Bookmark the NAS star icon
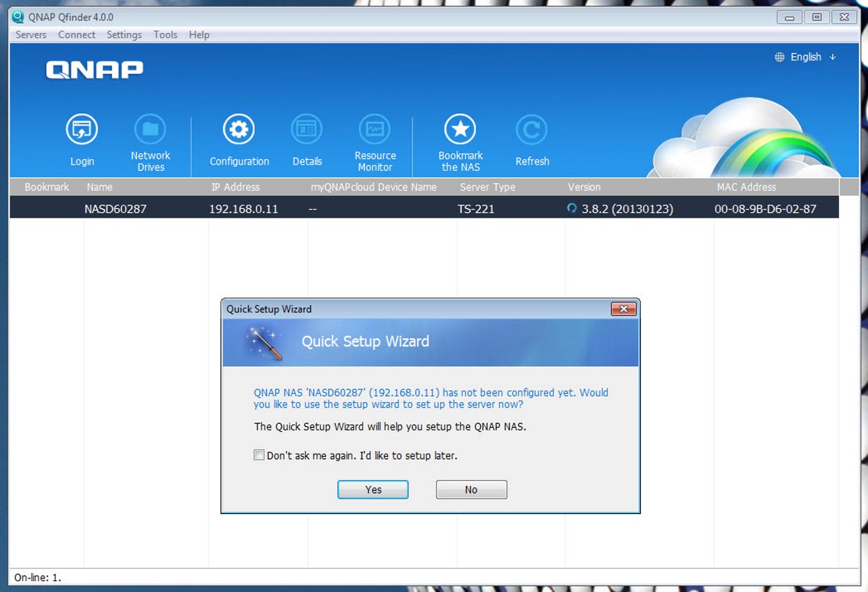Screen dimensions: 868x592 coord(460,130)
